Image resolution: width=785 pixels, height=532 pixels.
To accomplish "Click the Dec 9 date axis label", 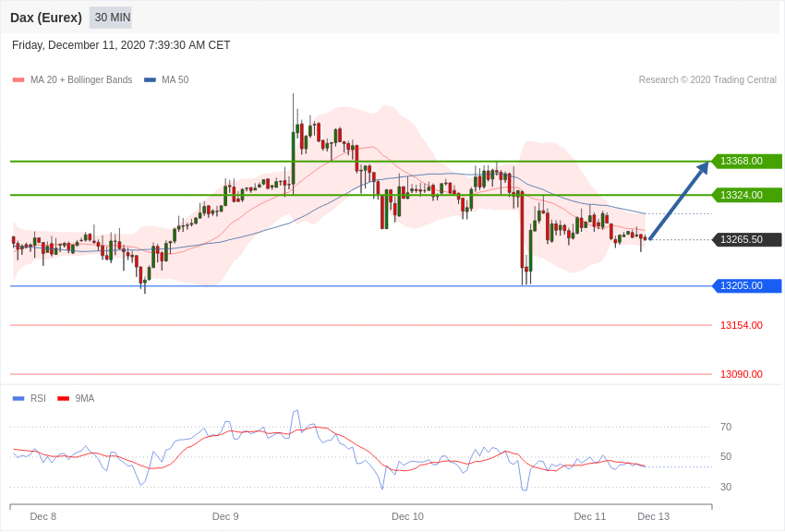I will coord(225,516).
